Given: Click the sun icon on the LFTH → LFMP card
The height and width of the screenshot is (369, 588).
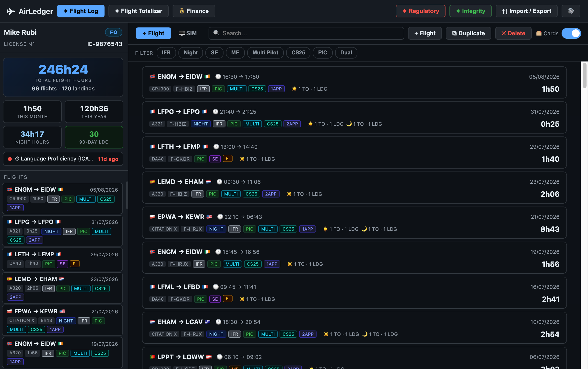Looking at the screenshot, I should click(x=242, y=159).
